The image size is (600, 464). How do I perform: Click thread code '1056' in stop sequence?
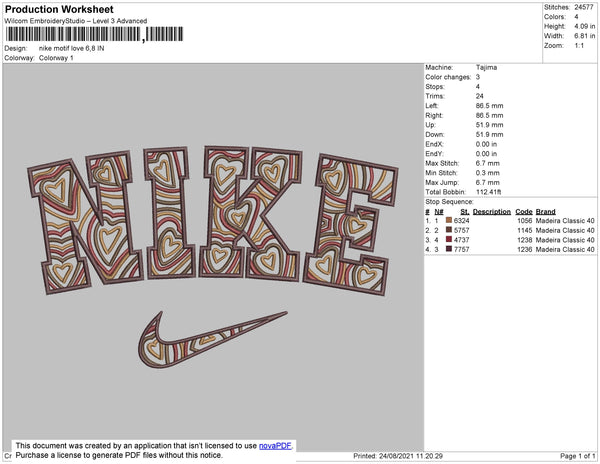[x=525, y=221]
